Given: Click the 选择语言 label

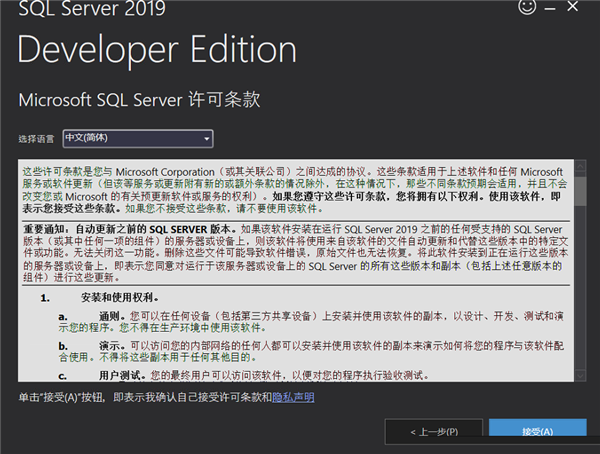Looking at the screenshot, I should coord(37,138).
